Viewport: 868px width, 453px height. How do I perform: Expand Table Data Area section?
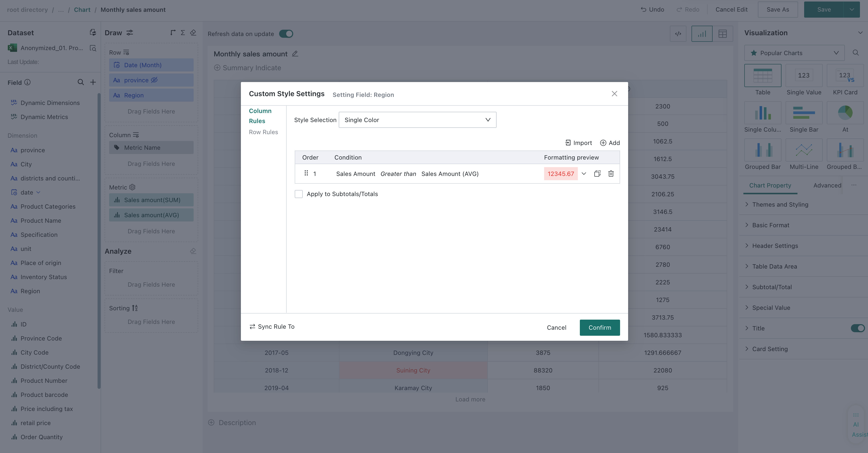point(804,266)
